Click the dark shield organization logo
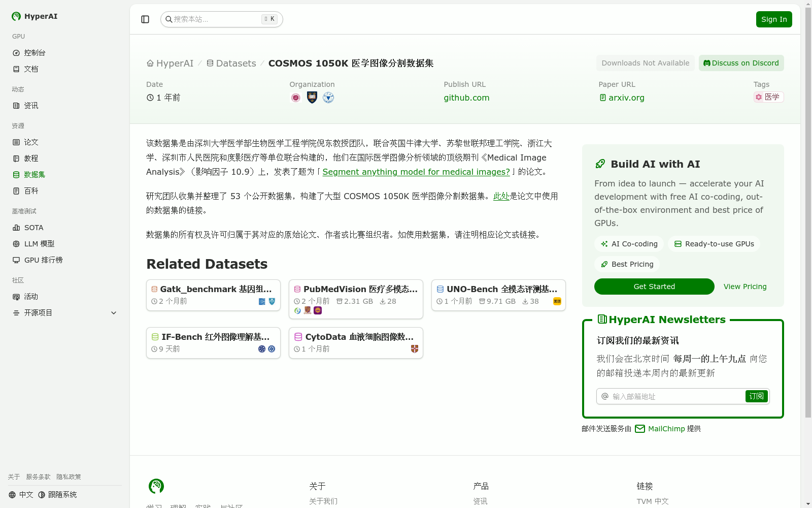Screen dimensions: 812x508 tap(312, 98)
